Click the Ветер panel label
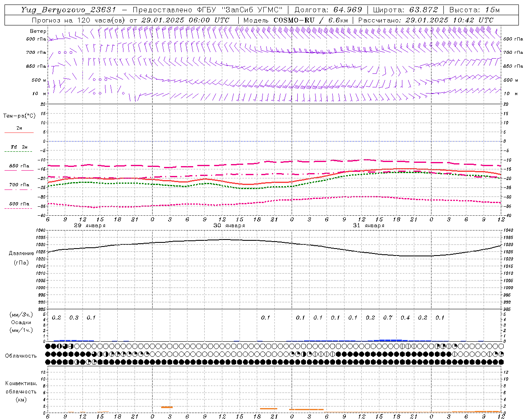The width and height of the screenshot is (525, 420). [x=38, y=31]
